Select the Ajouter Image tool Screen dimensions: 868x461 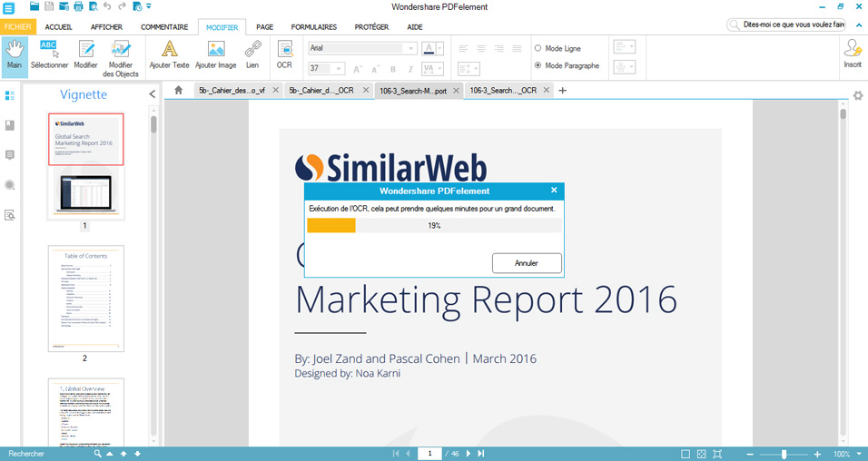(216, 54)
